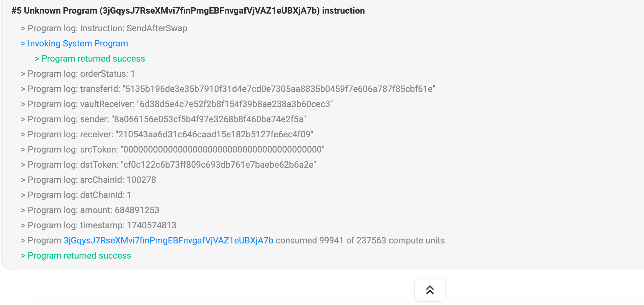Click the arrow before Invoking System Program
This screenshot has width=644, height=305.
point(23,44)
